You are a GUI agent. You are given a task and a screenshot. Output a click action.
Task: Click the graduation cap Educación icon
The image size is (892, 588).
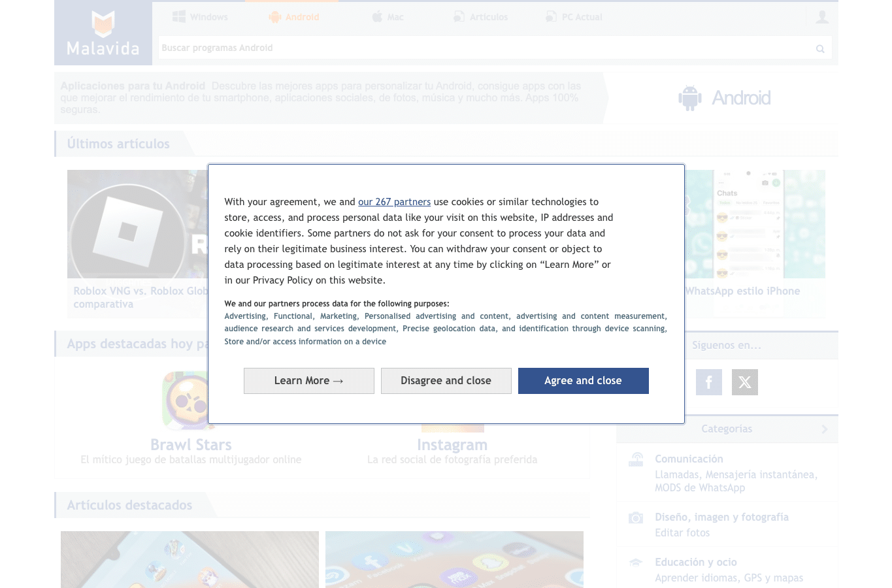pyautogui.click(x=636, y=562)
